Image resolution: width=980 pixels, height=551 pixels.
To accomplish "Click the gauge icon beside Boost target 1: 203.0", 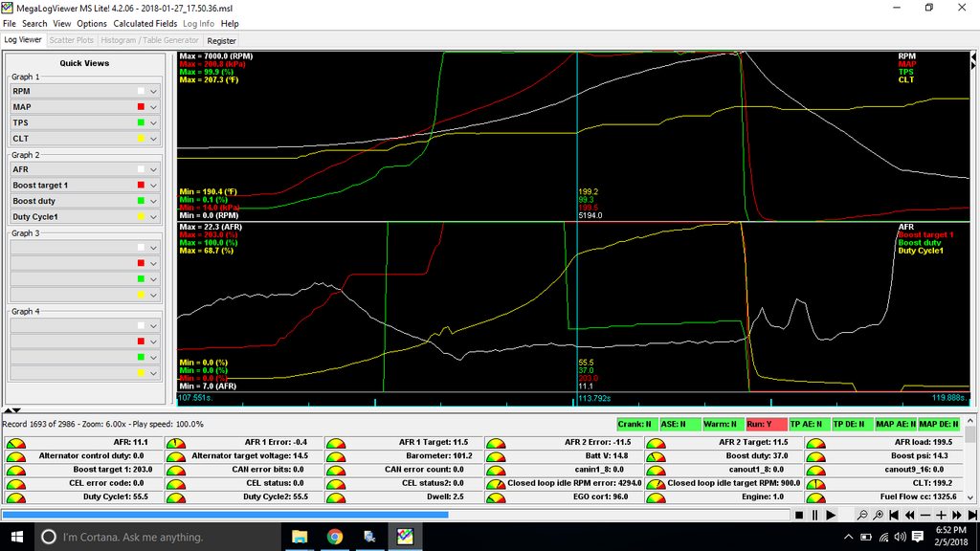I will click(15, 471).
